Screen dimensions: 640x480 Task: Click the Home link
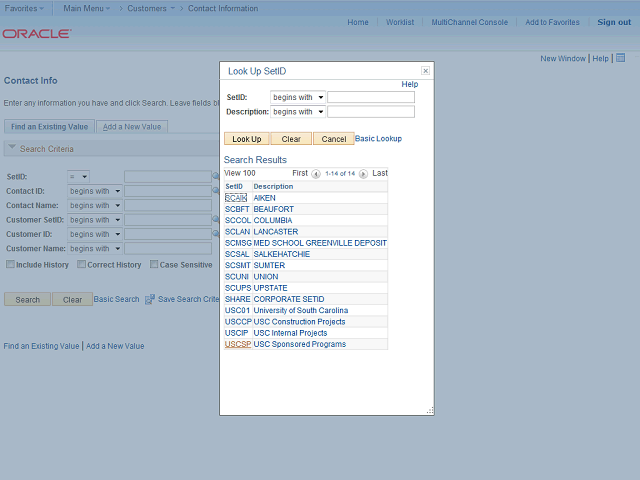pos(358,22)
